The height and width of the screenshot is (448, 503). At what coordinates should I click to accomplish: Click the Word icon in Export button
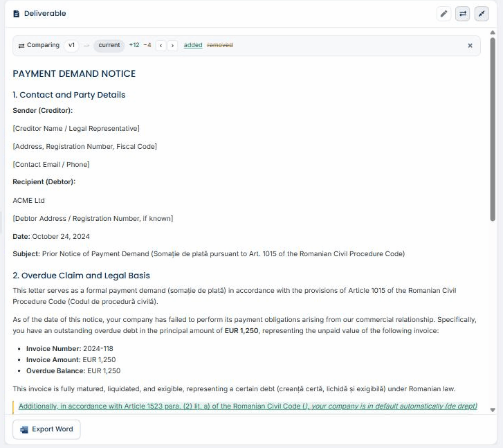24,429
